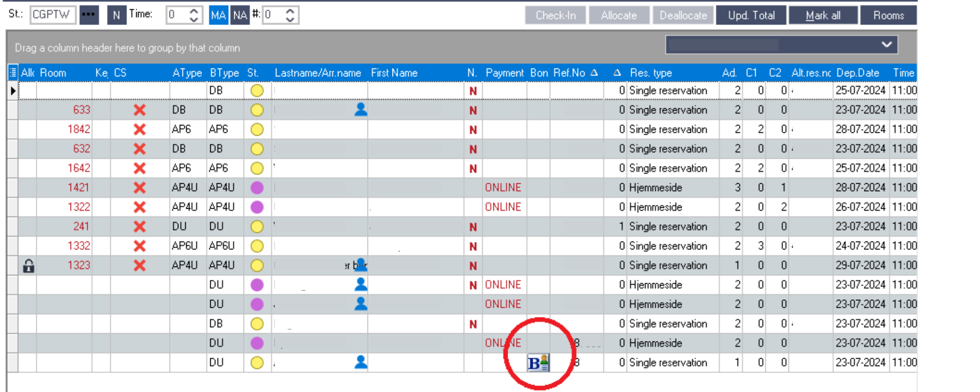Sort by Ref.No column header
Screen dimensions: 980x392
point(576,73)
